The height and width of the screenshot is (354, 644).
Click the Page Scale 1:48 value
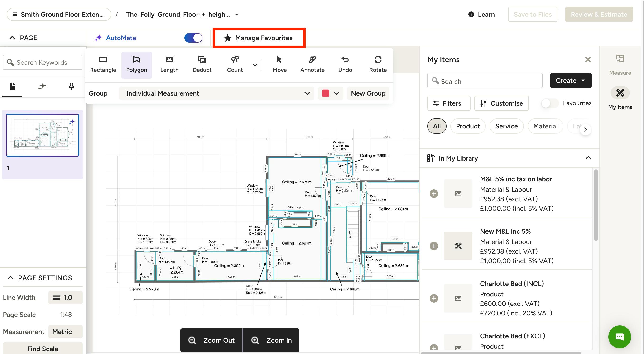66,315
